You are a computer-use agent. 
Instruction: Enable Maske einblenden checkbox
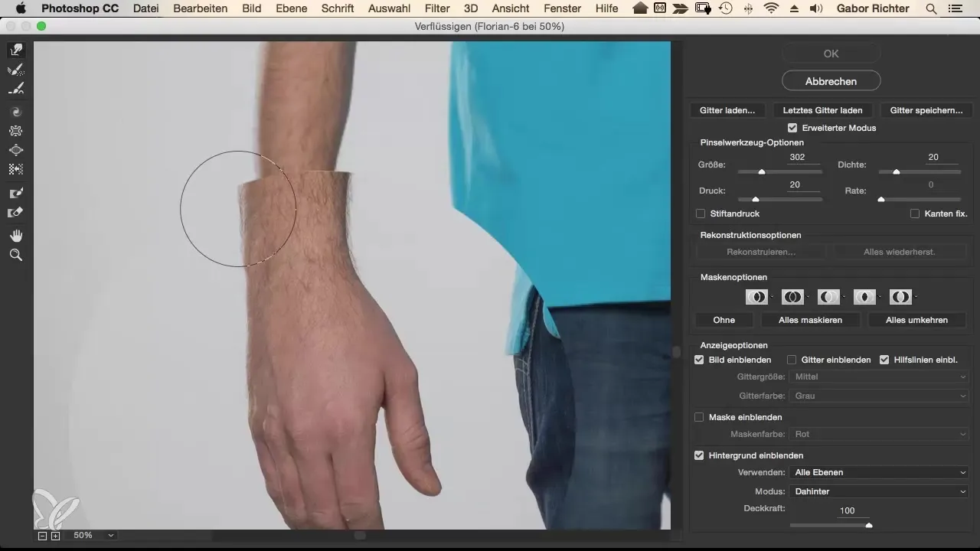pos(699,417)
